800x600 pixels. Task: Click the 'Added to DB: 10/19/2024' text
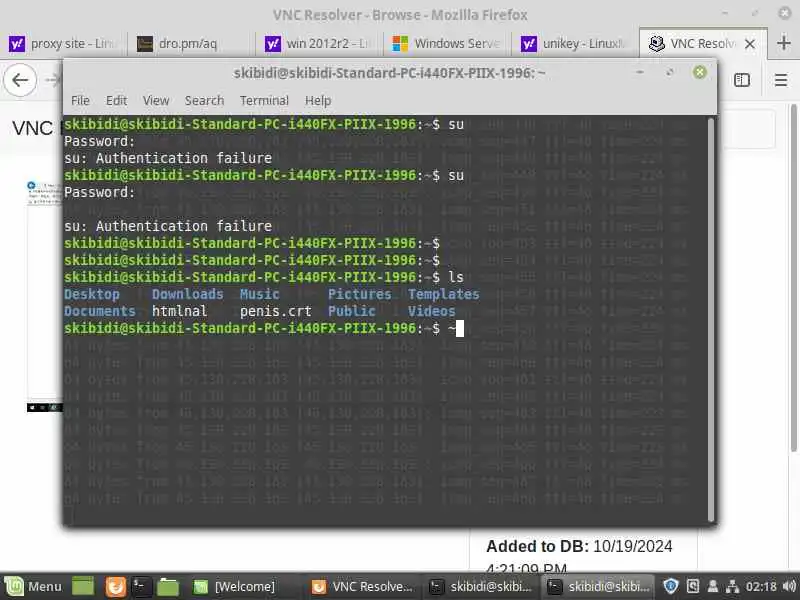(579, 546)
